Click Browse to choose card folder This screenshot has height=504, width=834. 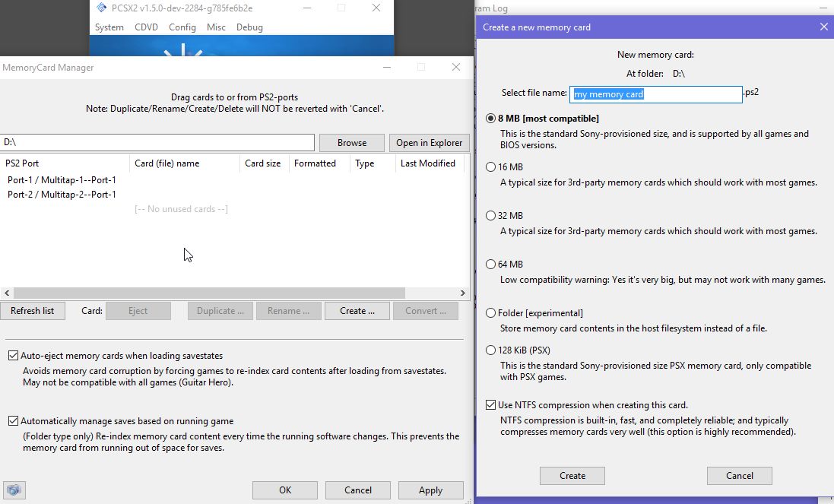(x=351, y=143)
